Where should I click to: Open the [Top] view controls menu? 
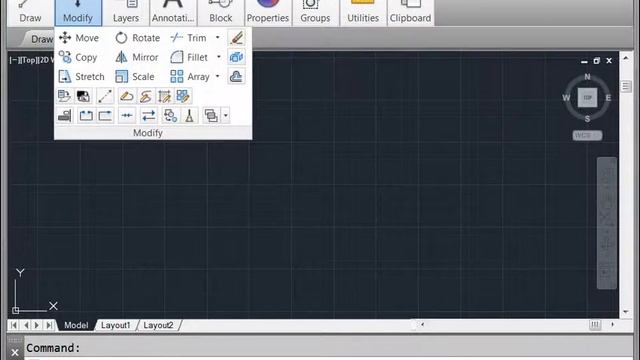pyautogui.click(x=28, y=60)
